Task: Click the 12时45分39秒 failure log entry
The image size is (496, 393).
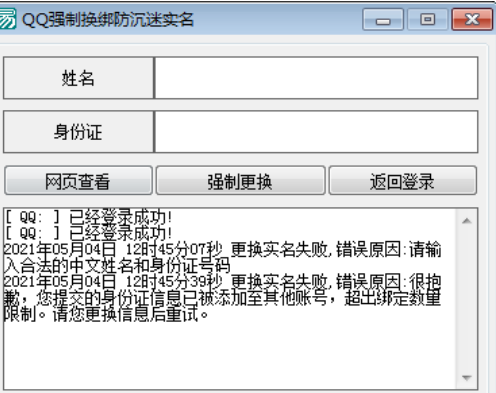Action: 222,298
